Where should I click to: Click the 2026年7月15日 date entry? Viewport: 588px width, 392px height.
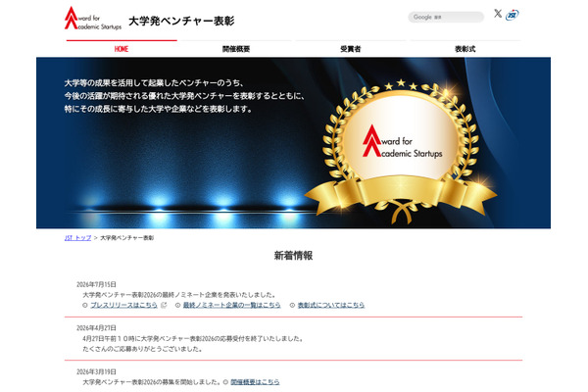(x=96, y=284)
